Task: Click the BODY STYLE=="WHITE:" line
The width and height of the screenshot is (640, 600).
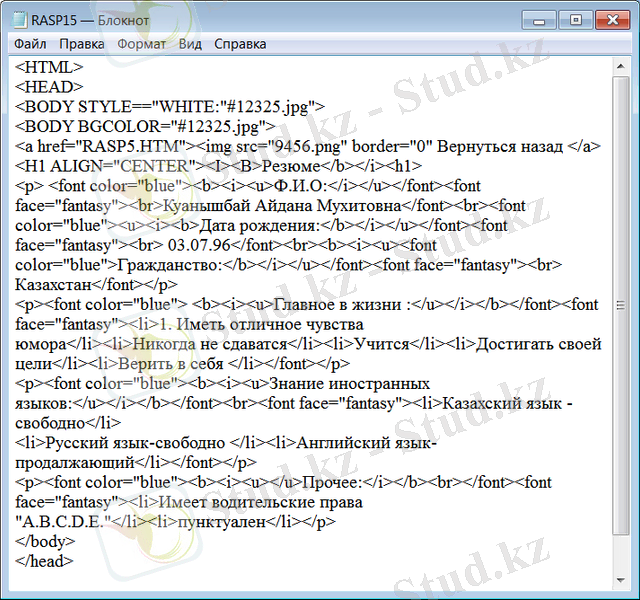Action: pyautogui.click(x=170, y=107)
